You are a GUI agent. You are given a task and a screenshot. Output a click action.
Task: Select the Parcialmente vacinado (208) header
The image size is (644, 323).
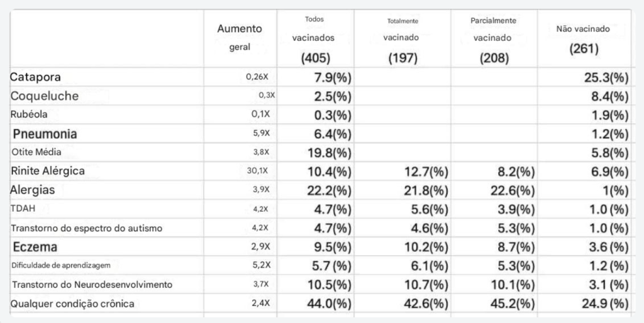(493, 40)
